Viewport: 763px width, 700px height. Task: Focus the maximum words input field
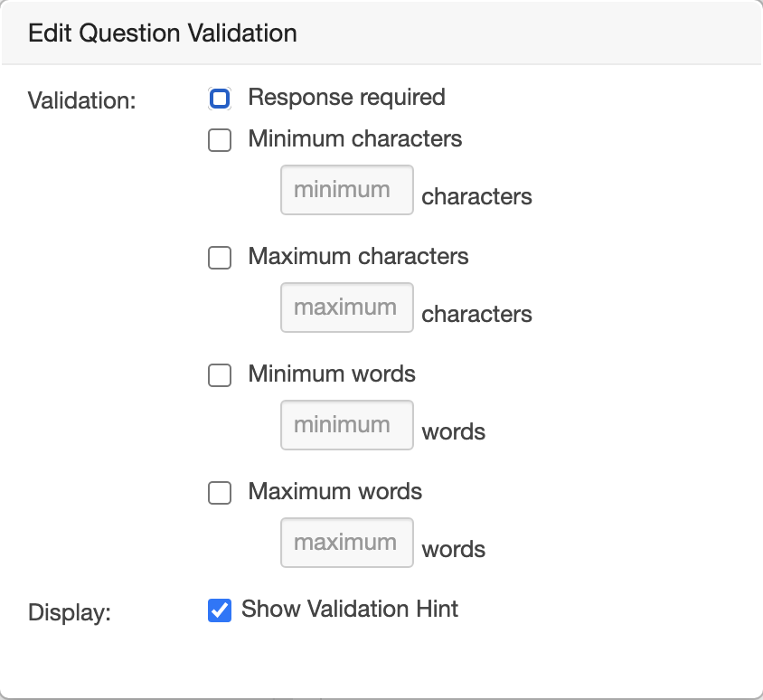click(x=346, y=543)
